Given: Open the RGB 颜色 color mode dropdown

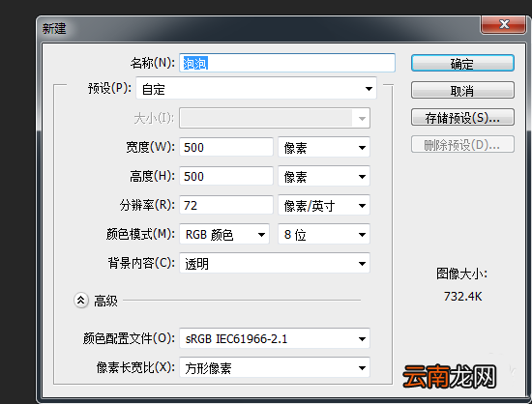Looking at the screenshot, I should (224, 234).
